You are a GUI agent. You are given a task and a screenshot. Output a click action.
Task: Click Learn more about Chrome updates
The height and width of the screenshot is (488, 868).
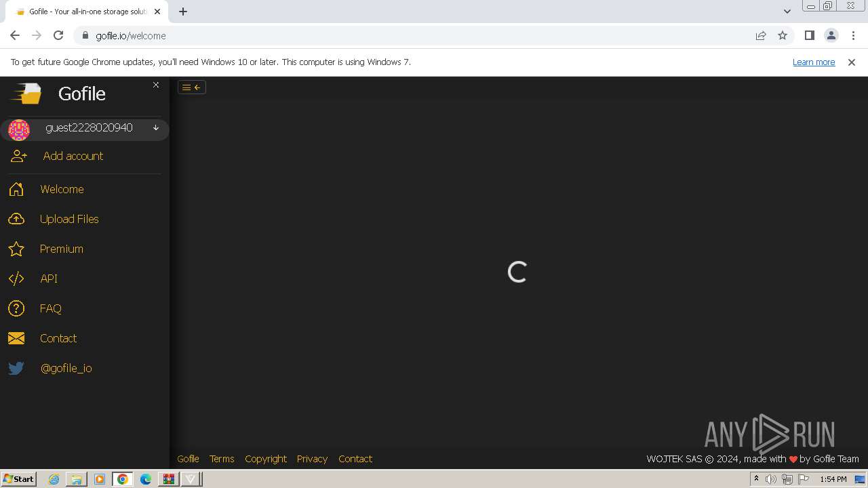(x=814, y=62)
